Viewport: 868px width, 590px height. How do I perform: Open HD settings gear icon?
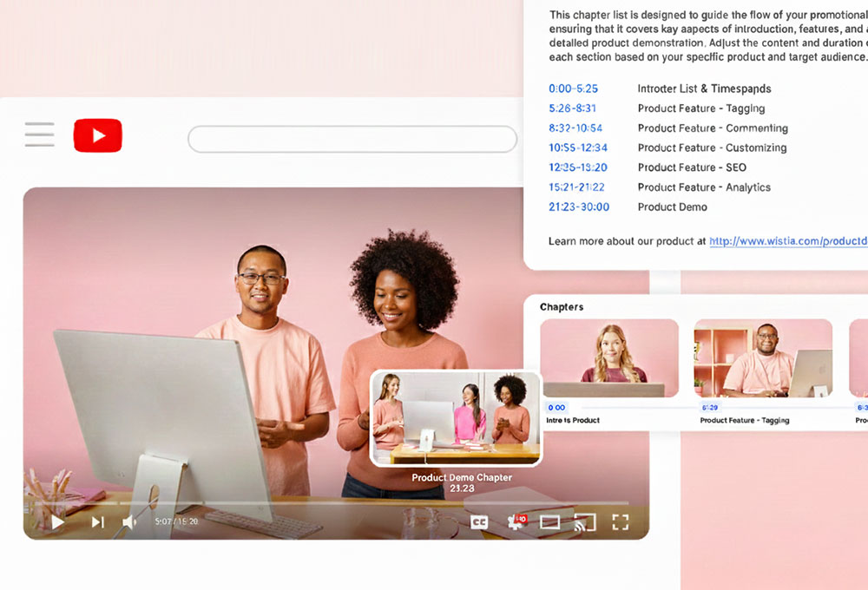[516, 521]
